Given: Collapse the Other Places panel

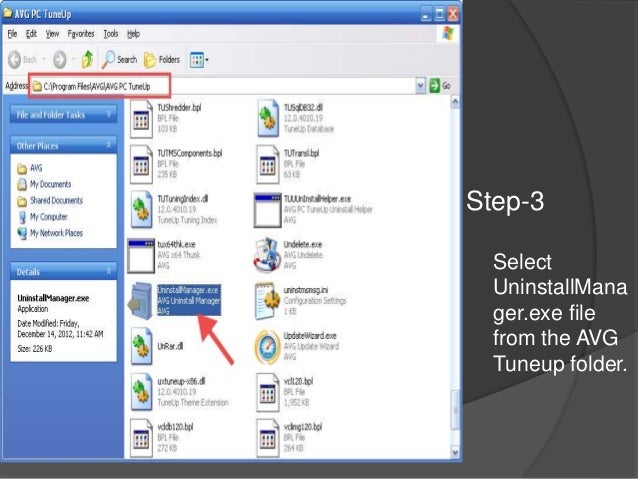Looking at the screenshot, I should click(x=109, y=145).
